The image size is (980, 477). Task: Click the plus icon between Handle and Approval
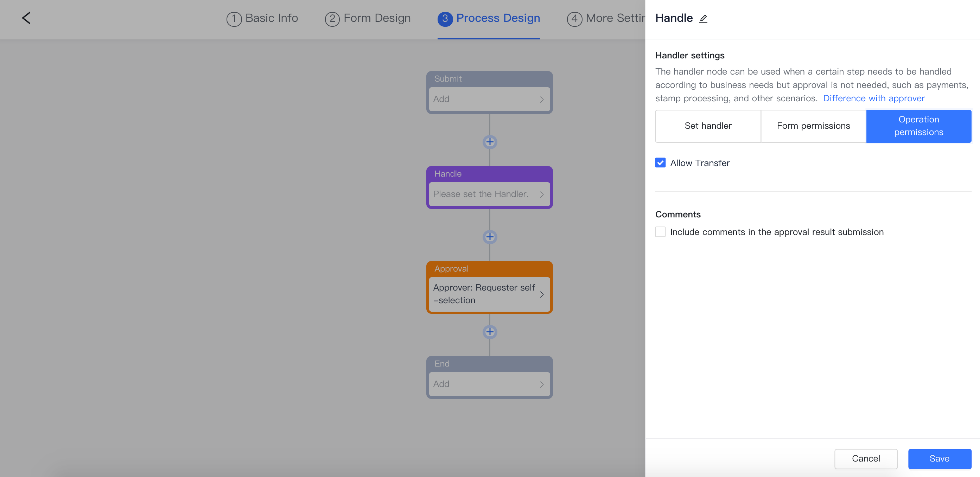pyautogui.click(x=490, y=237)
